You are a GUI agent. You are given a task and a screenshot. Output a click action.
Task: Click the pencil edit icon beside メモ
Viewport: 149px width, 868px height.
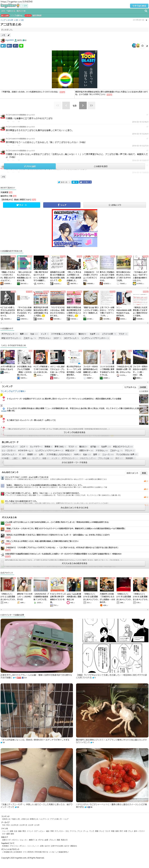pos(9,35)
